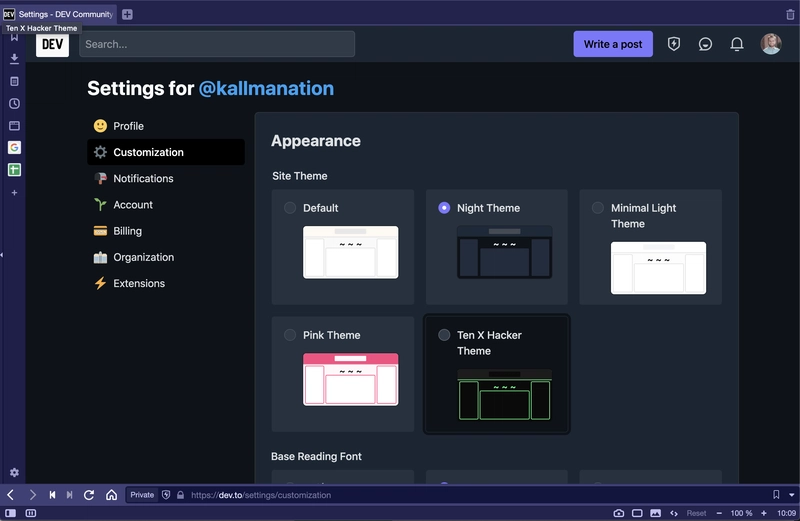Go back to previous page

(x=11, y=494)
